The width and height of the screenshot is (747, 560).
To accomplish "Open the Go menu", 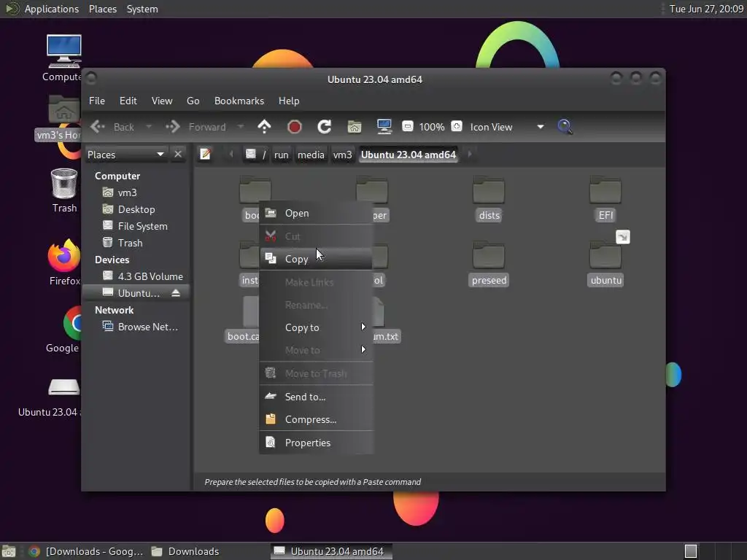I will tap(193, 101).
